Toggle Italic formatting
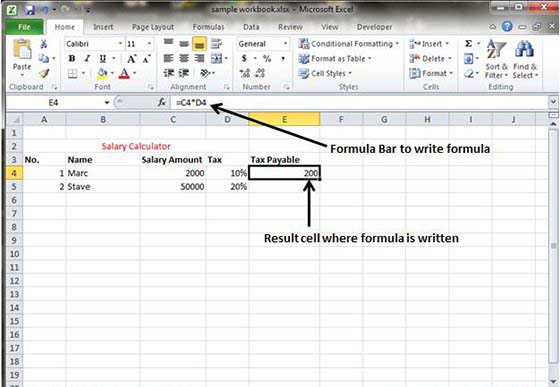Viewport: 560px width, 387px height. (x=87, y=59)
